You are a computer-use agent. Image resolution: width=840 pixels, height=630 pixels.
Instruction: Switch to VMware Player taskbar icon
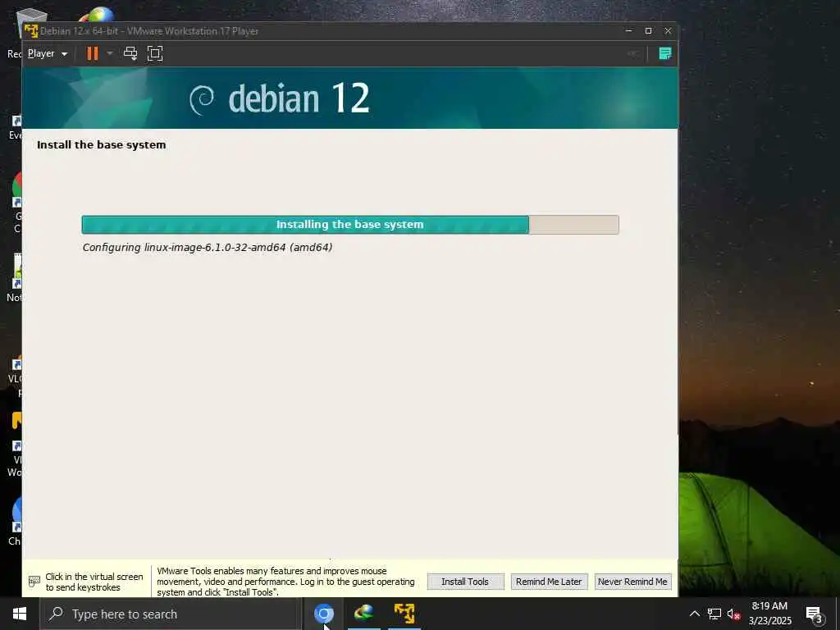coord(404,614)
